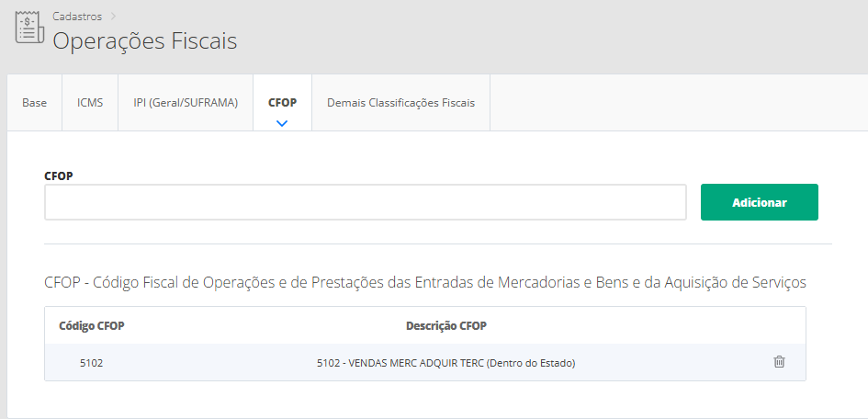Click the CFOP label above the input
Screen dimensions: 868x419
point(58,175)
